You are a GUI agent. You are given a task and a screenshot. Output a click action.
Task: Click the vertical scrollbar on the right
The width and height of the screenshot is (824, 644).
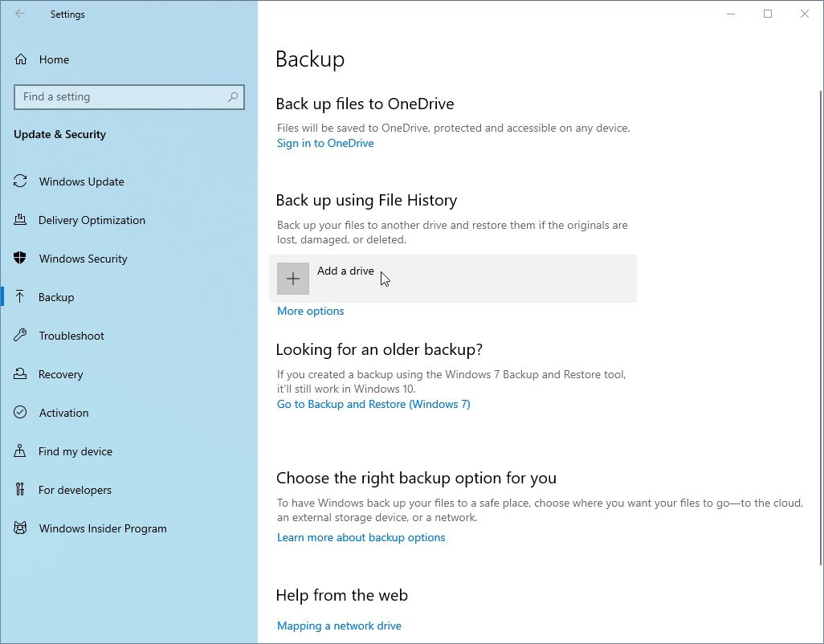(820, 326)
